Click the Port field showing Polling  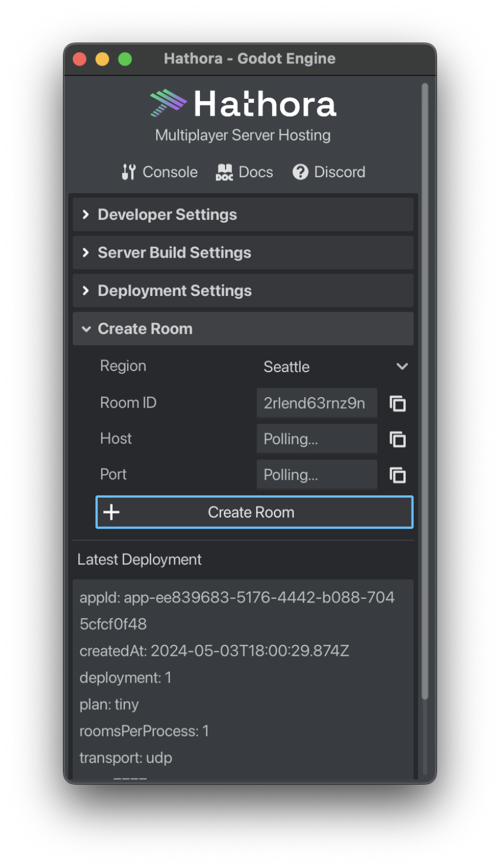click(317, 475)
